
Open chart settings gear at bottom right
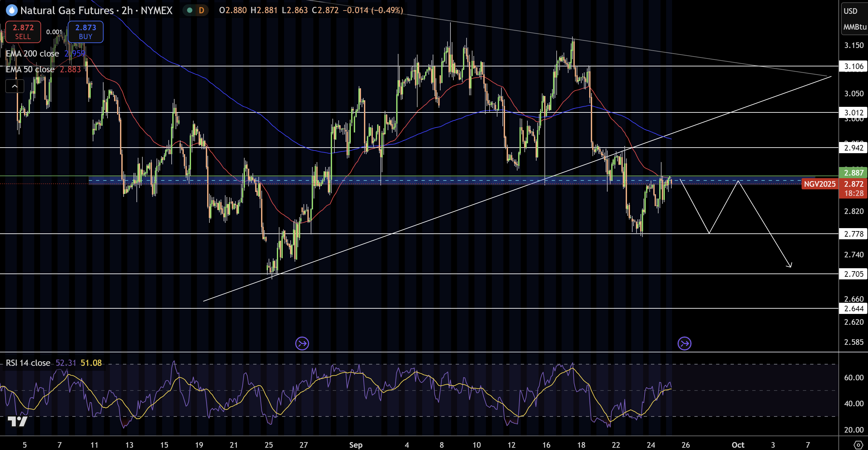858,444
